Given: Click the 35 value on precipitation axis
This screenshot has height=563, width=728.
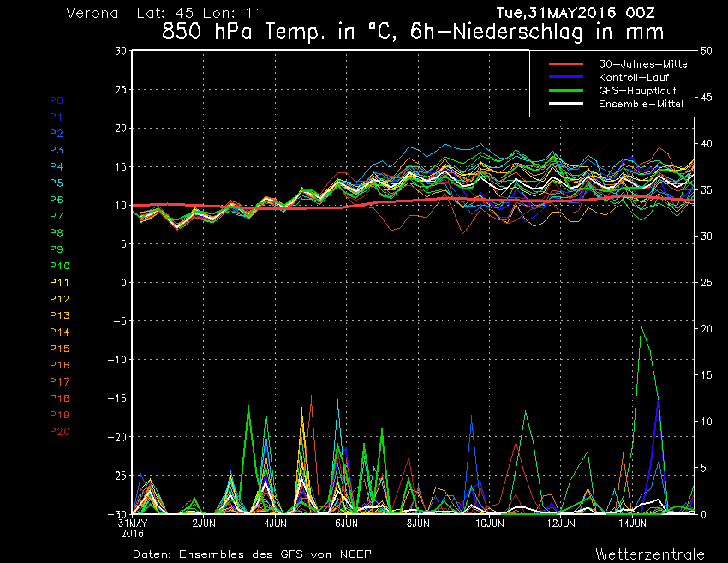Looking at the screenshot, I should (707, 190).
